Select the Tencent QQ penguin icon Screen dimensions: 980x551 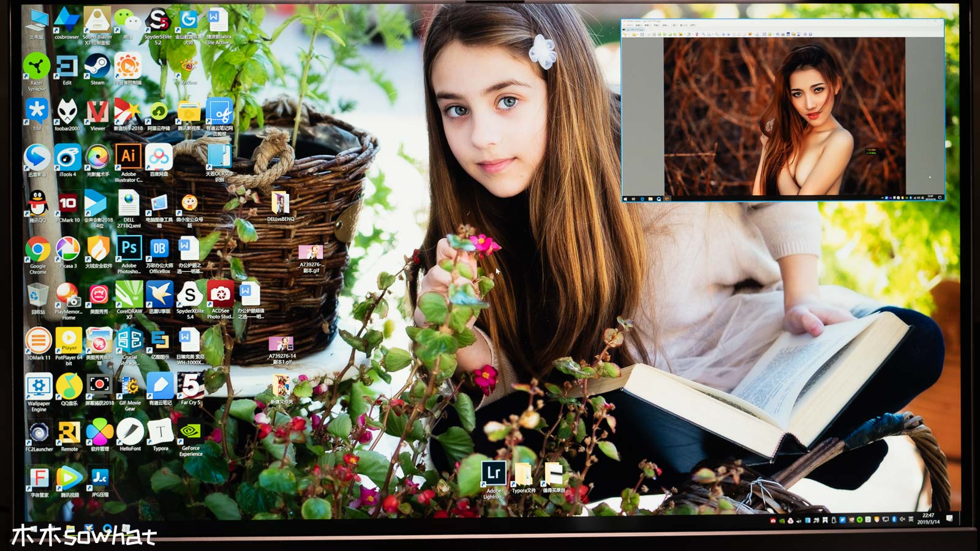coord(38,207)
